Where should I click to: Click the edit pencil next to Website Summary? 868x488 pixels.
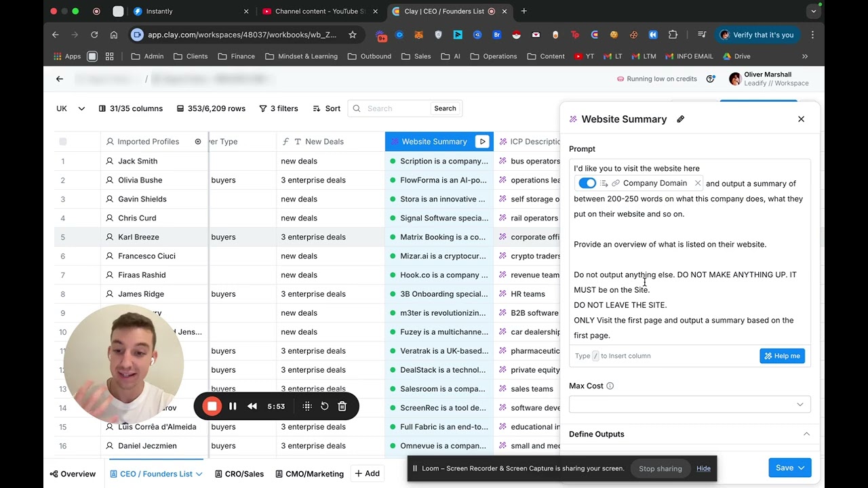pyautogui.click(x=681, y=119)
